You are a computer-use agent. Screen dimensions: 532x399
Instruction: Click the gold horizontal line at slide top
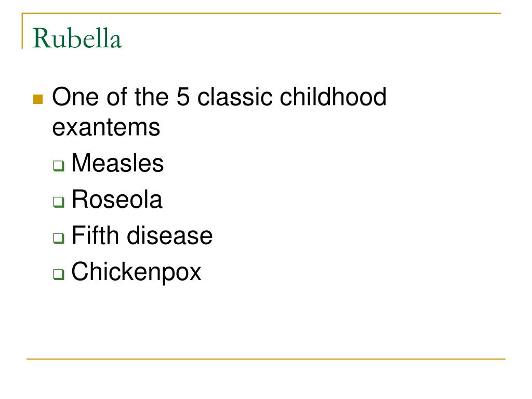[x=261, y=13]
